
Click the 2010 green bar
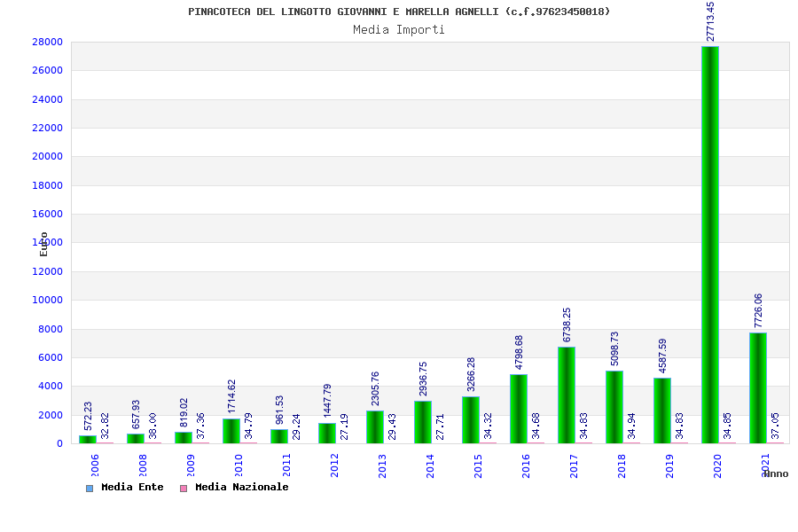(231, 431)
